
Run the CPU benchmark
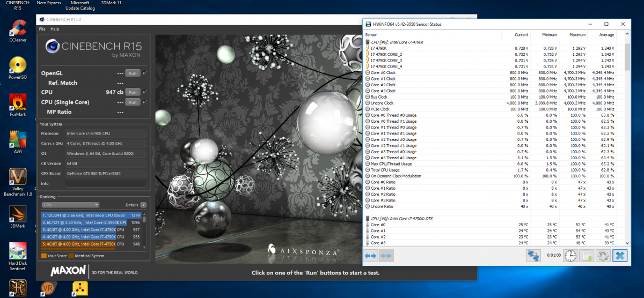[x=133, y=92]
